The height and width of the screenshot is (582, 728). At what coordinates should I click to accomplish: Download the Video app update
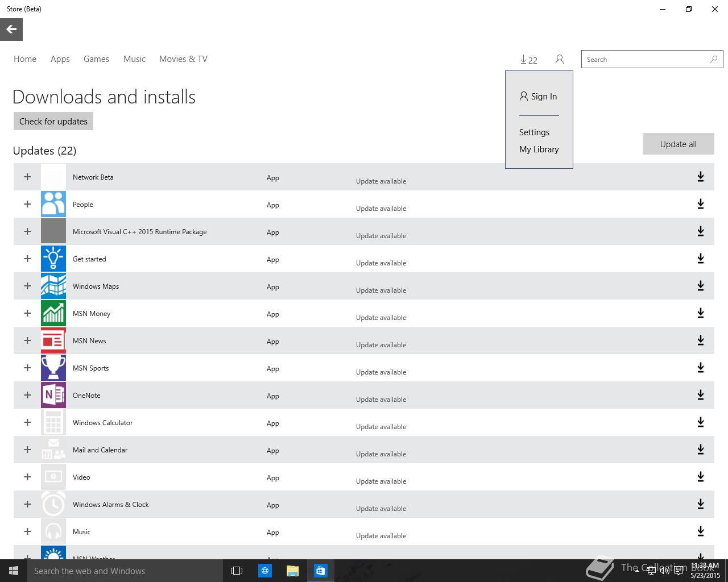(x=701, y=477)
